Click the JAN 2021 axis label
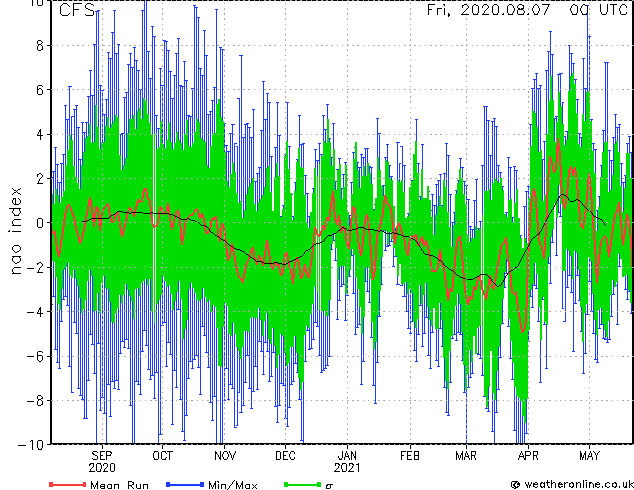This screenshot has width=634, height=490. point(347,462)
